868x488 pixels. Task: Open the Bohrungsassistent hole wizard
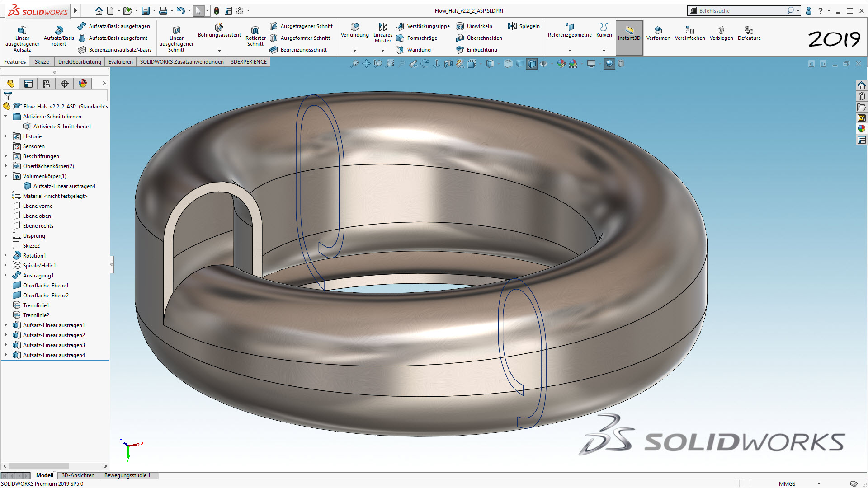219,31
